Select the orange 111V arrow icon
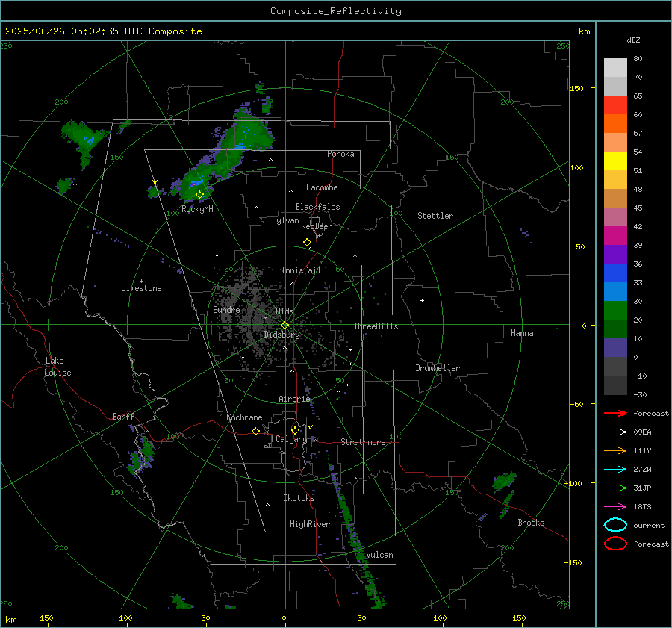The image size is (672, 628). 615,450
